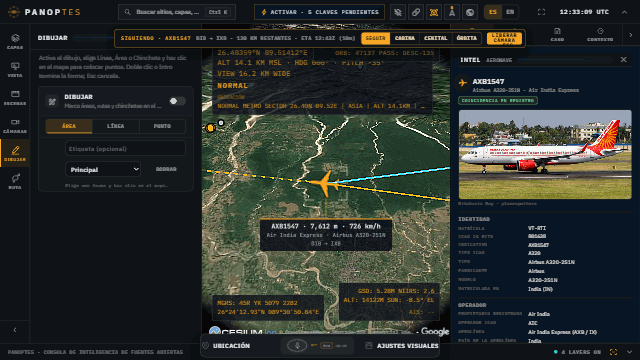The width and height of the screenshot is (640, 360).
Task: Click the AXB1547 label box on map
Action: click(326, 235)
